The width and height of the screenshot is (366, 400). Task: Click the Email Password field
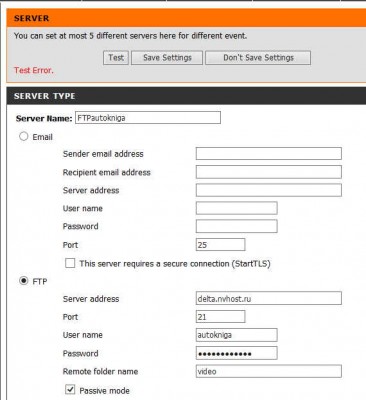point(237,226)
